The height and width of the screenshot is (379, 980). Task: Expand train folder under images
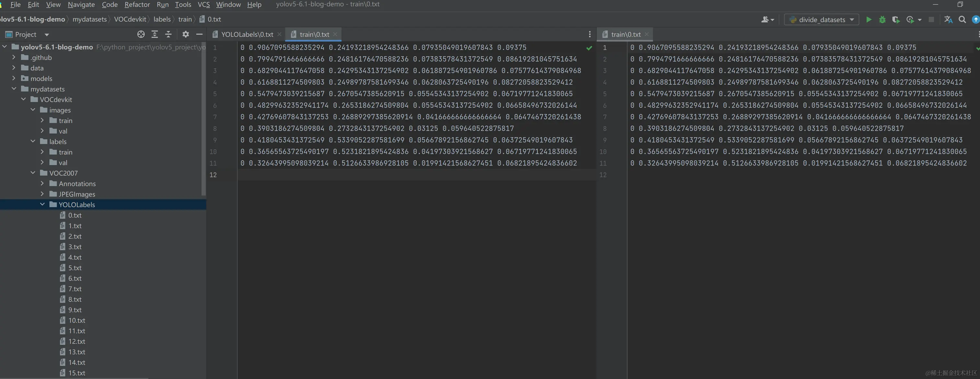coord(42,120)
